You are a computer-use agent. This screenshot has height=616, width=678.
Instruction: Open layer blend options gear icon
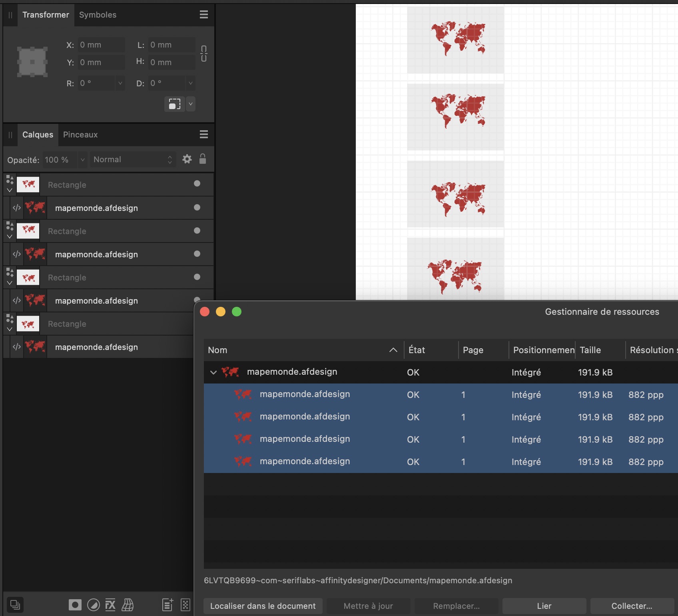tap(187, 159)
